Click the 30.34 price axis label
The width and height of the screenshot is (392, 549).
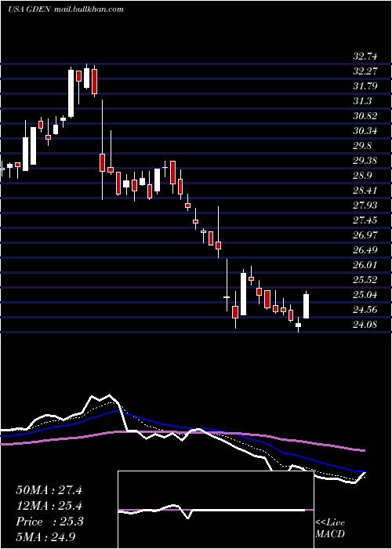coord(365,131)
